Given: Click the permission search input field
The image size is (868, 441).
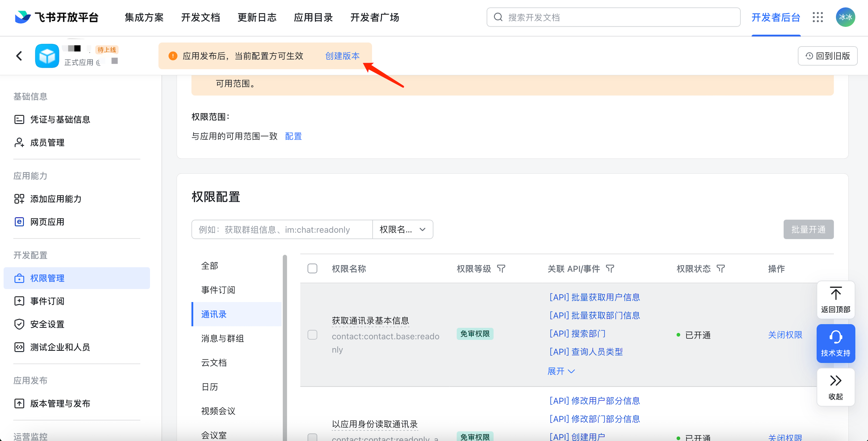Looking at the screenshot, I should coord(282,229).
